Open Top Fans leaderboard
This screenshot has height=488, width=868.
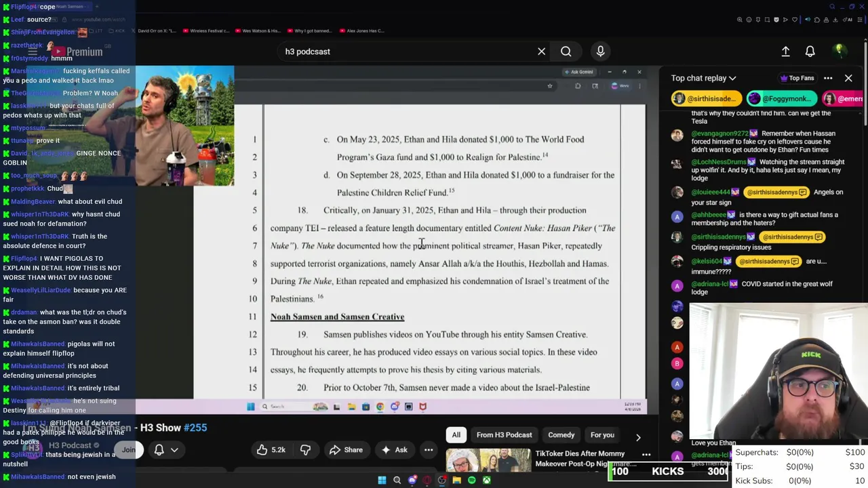(x=796, y=78)
